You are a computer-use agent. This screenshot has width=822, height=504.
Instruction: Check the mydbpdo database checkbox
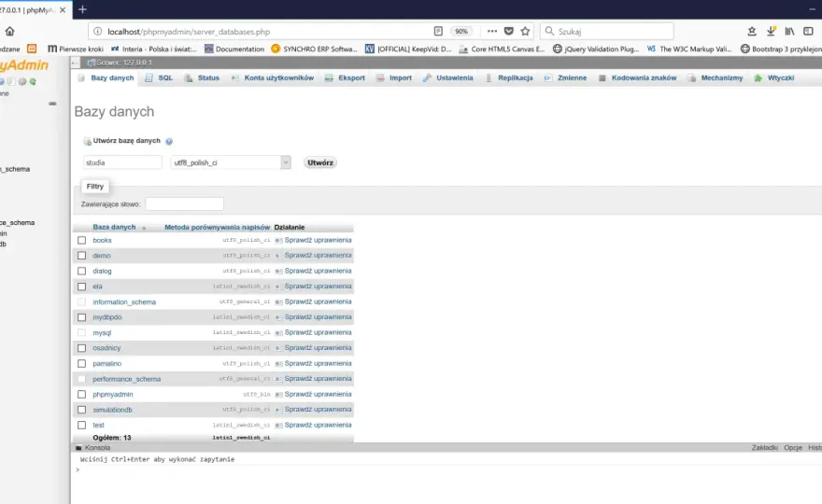pos(82,317)
